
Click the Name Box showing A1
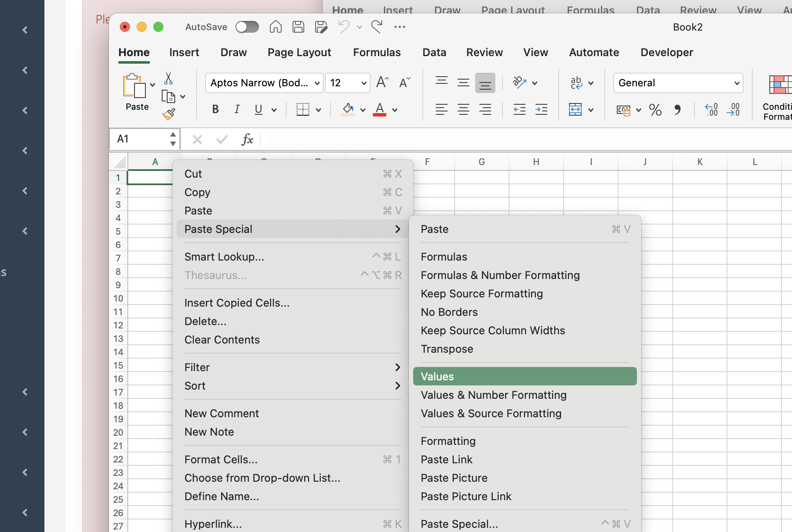coord(140,139)
